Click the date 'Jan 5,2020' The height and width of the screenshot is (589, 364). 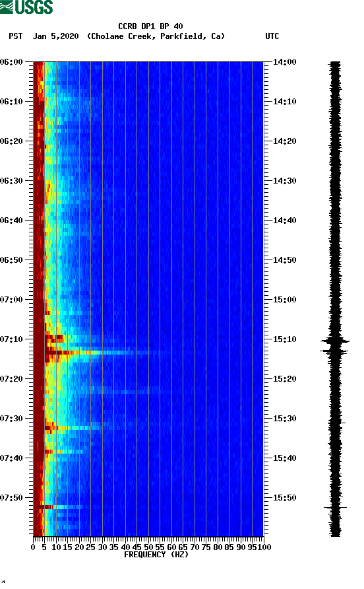coord(56,36)
